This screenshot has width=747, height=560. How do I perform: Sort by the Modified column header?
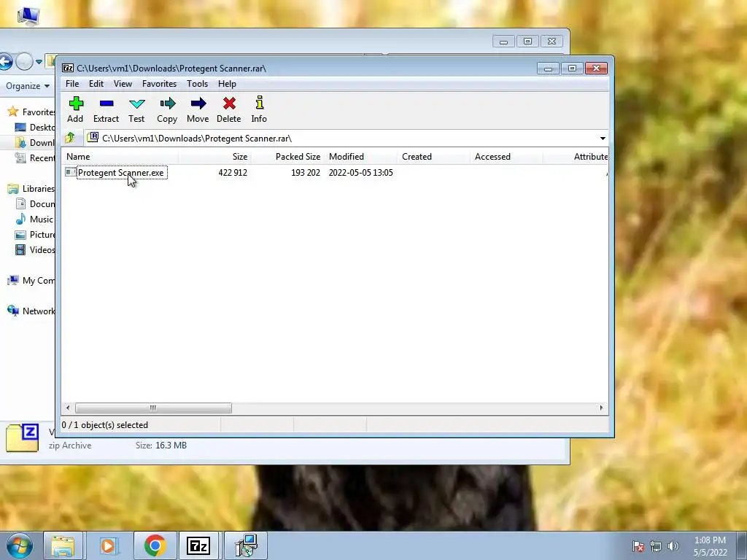[x=360, y=157]
